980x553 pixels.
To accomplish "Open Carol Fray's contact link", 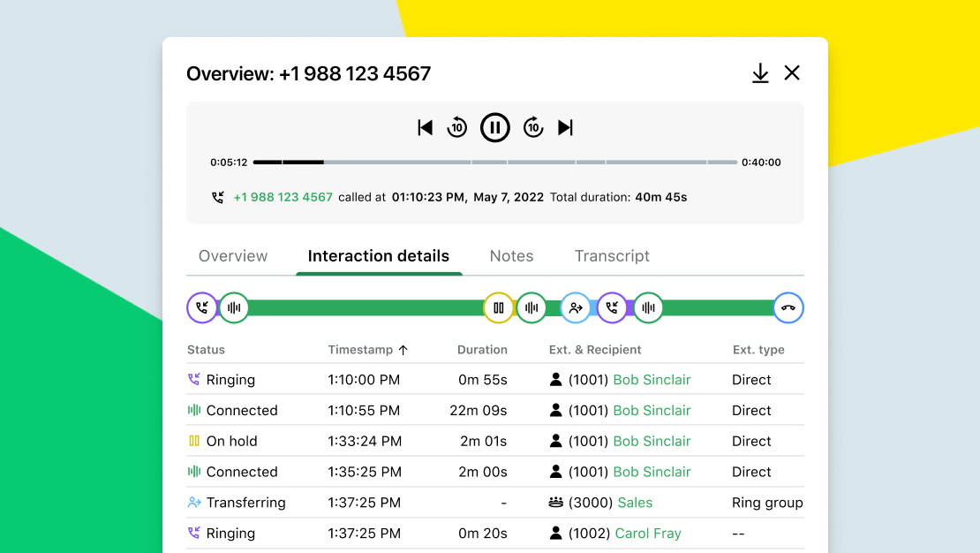I will pos(648,533).
